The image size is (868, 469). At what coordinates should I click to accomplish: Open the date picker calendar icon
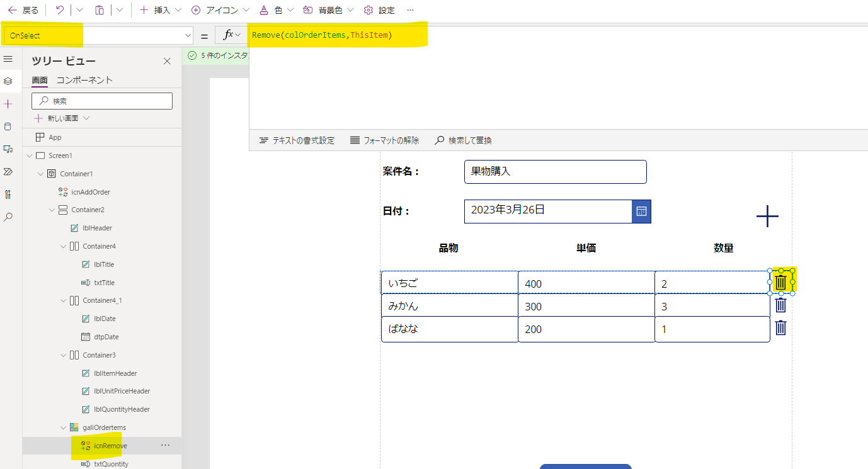641,212
